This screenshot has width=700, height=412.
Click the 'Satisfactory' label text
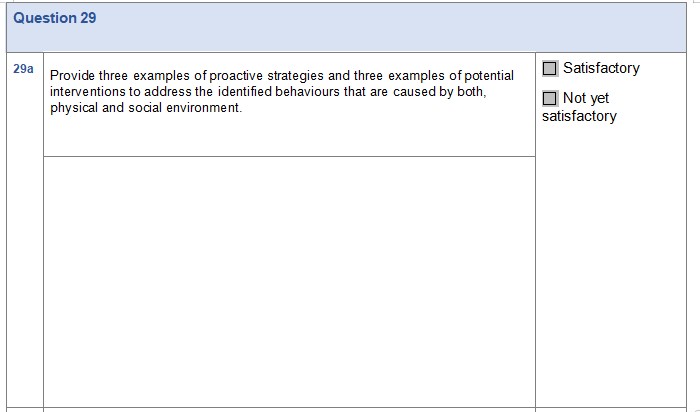pyautogui.click(x=601, y=69)
